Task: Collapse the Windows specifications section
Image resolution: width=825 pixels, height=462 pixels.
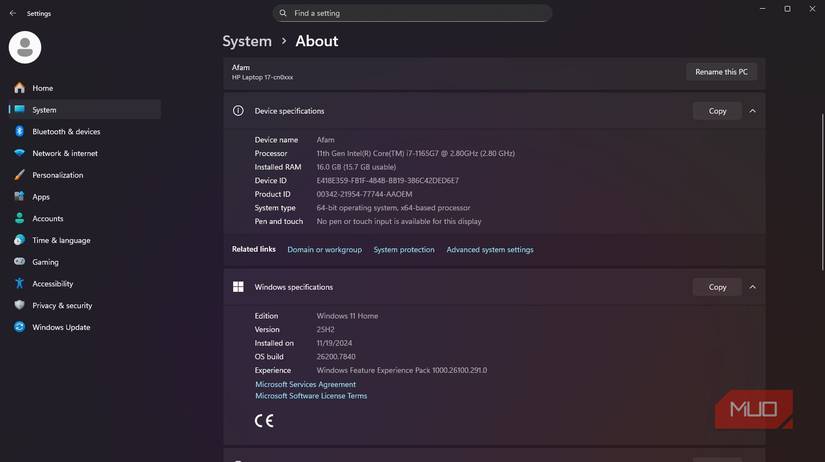Action: [x=752, y=287]
